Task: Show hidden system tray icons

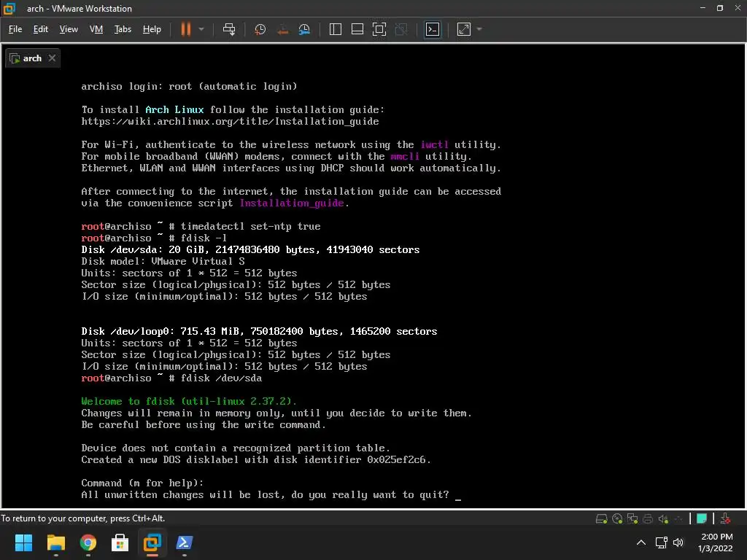Action: tap(641, 542)
